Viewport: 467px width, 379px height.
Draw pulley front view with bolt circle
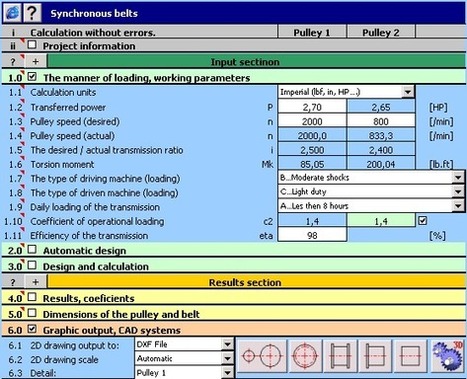pos(304,356)
